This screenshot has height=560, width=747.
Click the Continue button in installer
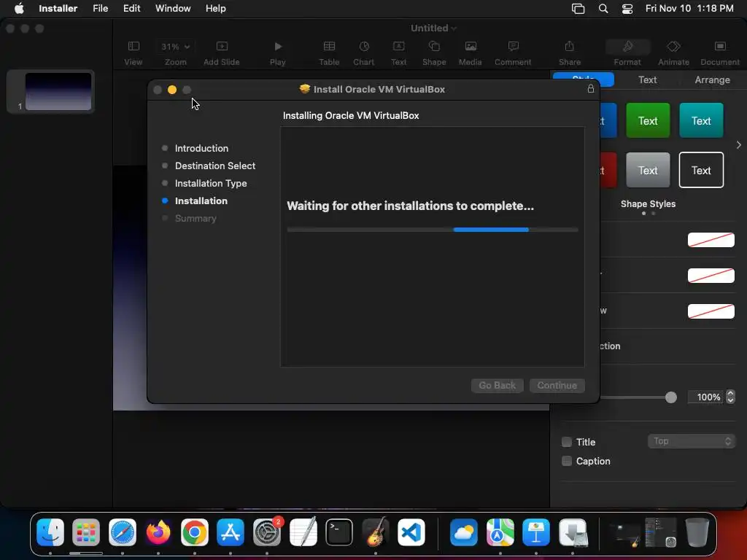[557, 385]
